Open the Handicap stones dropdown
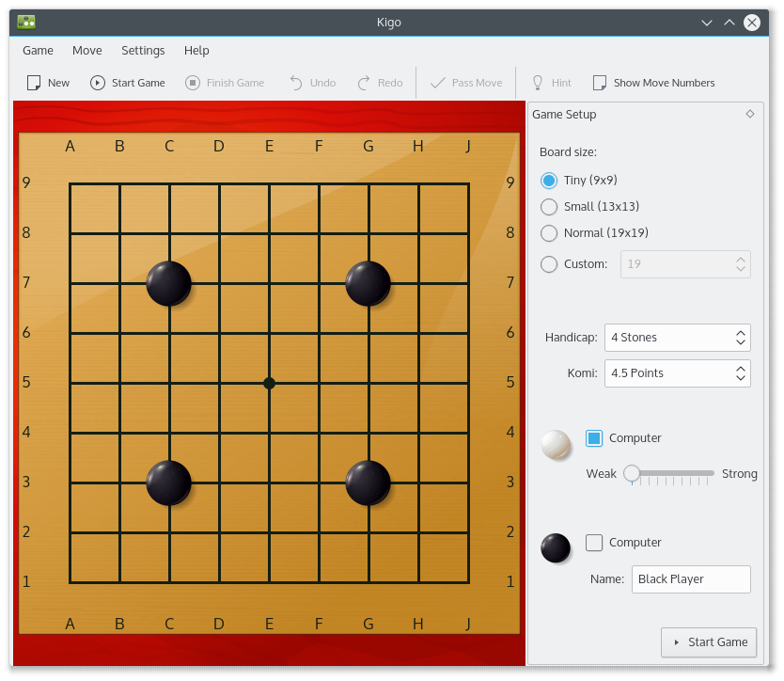The image size is (784, 681). (677, 338)
